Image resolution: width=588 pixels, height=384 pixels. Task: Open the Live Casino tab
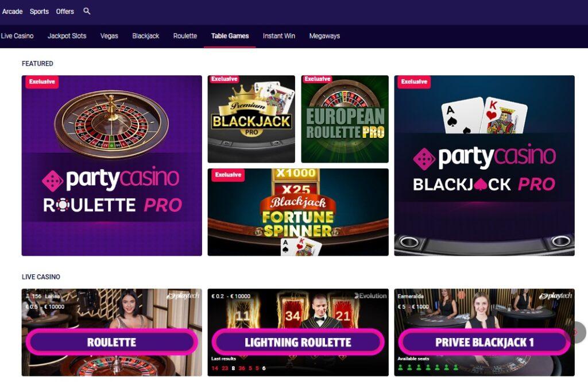[17, 36]
